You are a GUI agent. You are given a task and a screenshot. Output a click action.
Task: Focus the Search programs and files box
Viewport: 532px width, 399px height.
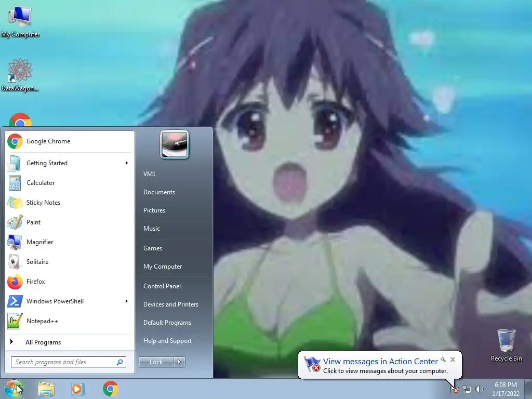[x=69, y=362]
